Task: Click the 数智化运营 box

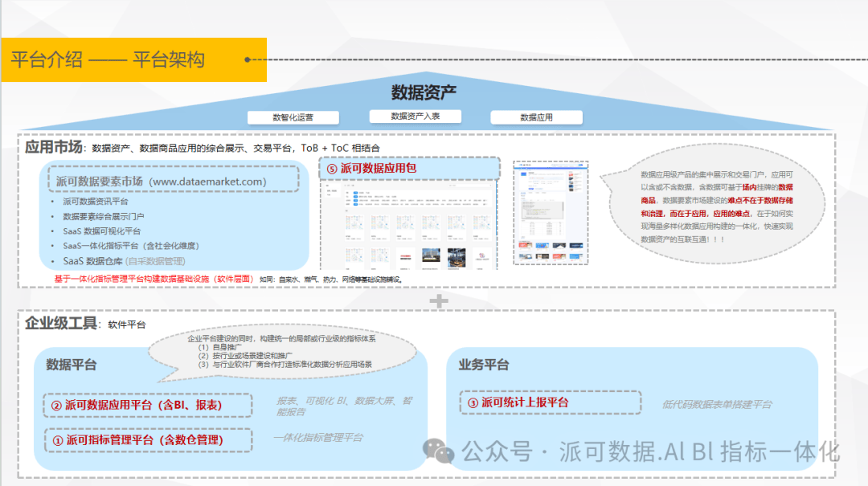Action: (293, 117)
